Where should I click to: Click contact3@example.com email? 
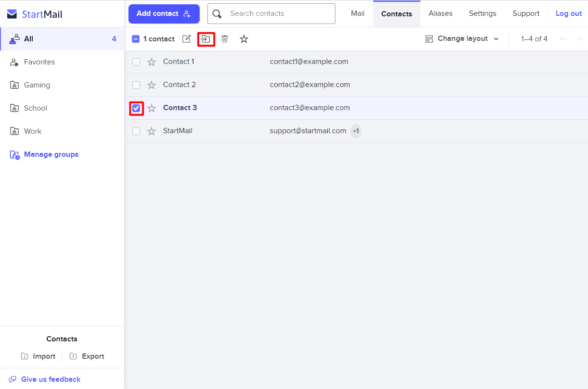[310, 108]
